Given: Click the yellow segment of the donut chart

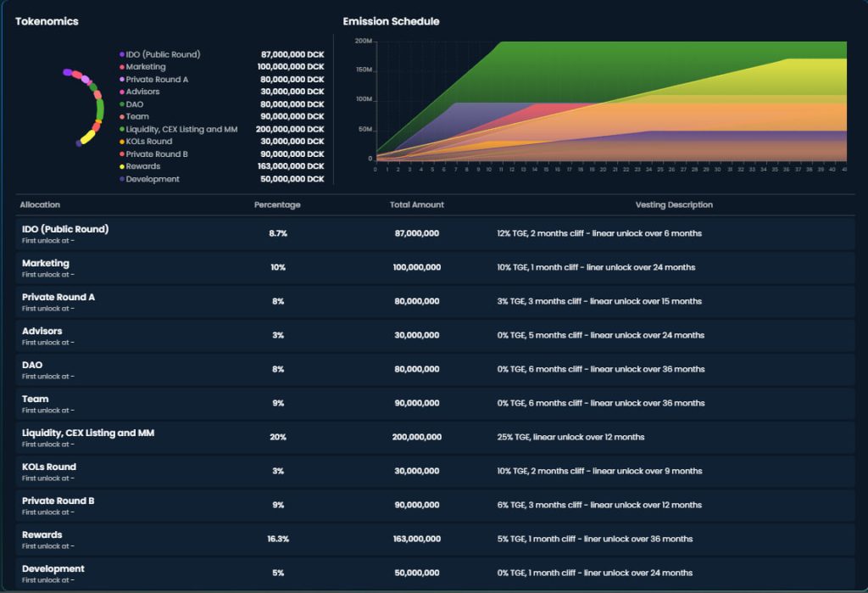Looking at the screenshot, I should 87,136.
